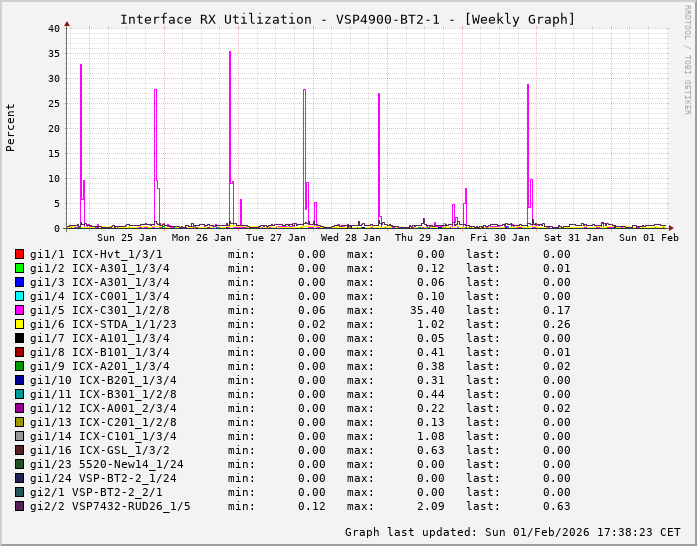Click the Sun 25 Jan axis label
Viewport: 697px width, 546px height.
[x=127, y=238]
